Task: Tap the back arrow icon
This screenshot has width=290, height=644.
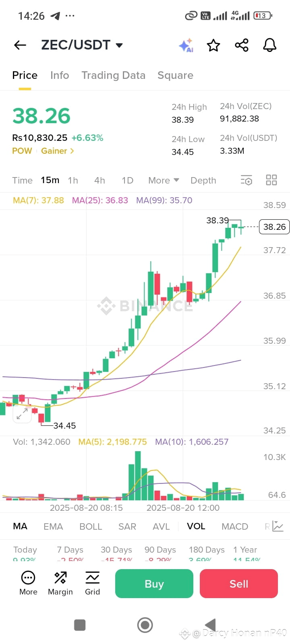Action: coord(20,45)
